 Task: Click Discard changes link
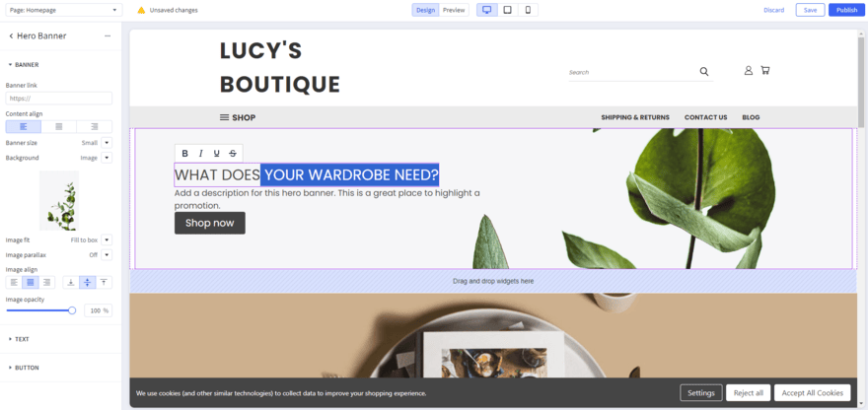(x=774, y=10)
